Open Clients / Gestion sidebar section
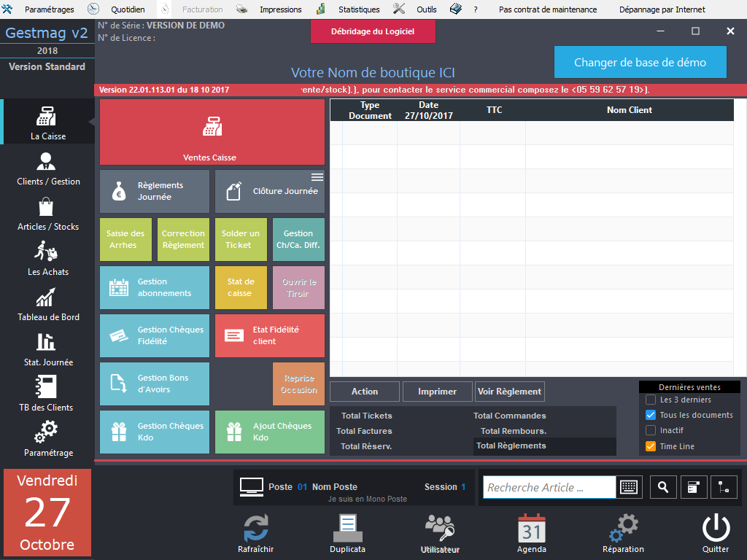The height and width of the screenshot is (560, 747). 47,168
